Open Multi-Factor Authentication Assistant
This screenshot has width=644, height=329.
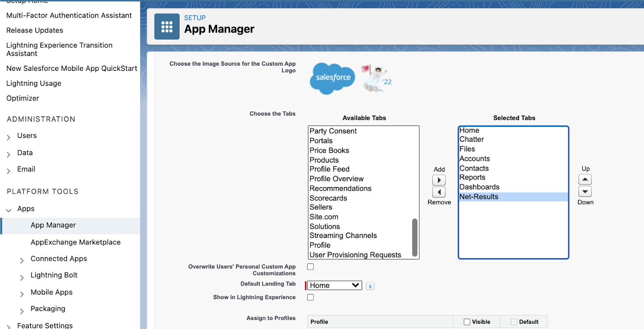pyautogui.click(x=69, y=15)
